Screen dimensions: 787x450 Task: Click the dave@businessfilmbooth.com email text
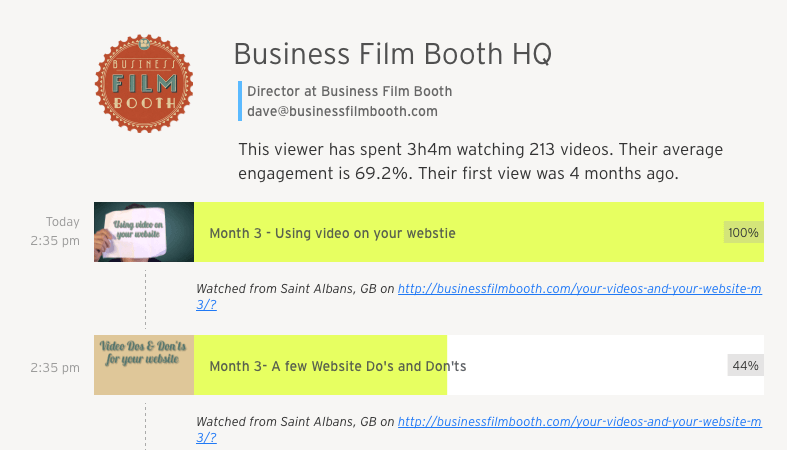click(x=342, y=111)
